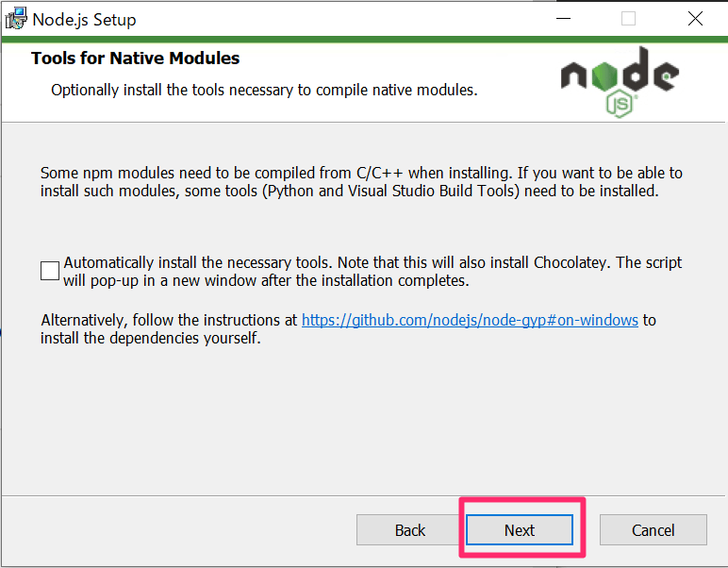The height and width of the screenshot is (568, 728).
Task: Open the node-gyp on-windows GitHub link
Action: pos(470,320)
